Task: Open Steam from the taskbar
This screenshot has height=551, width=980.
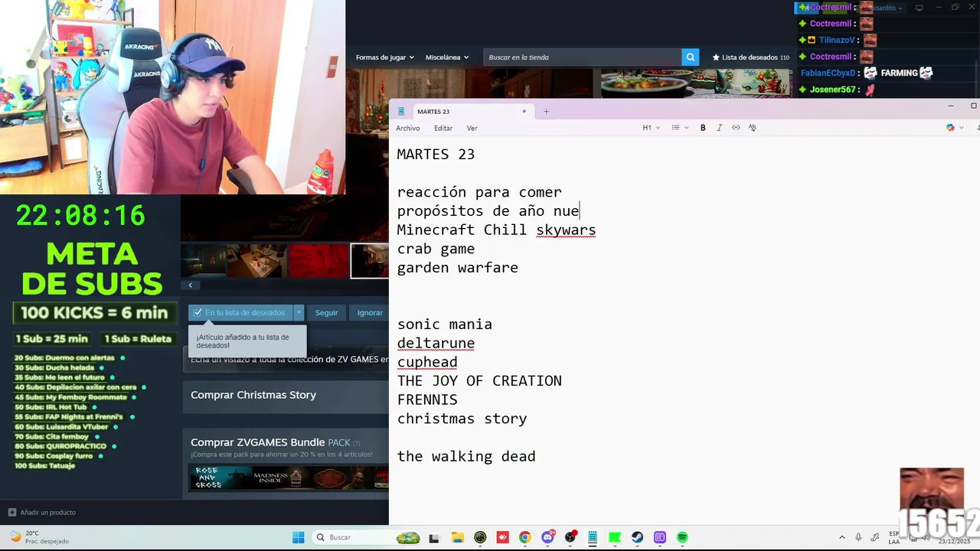Action: (x=638, y=537)
